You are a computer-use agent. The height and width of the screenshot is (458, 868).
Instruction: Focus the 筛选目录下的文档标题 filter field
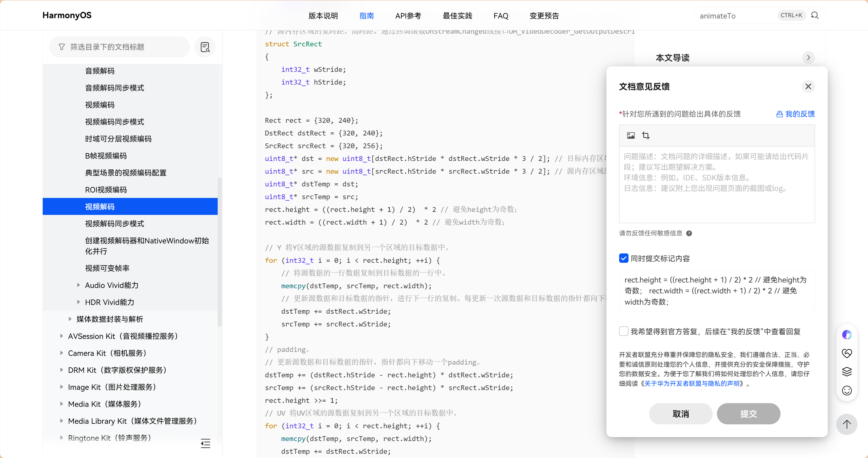tap(120, 47)
